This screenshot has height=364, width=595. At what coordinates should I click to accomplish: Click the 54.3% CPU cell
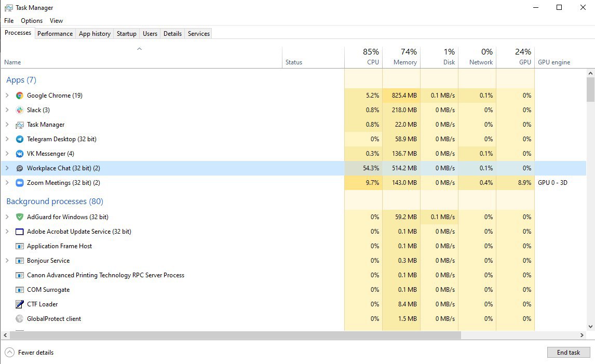[363, 168]
